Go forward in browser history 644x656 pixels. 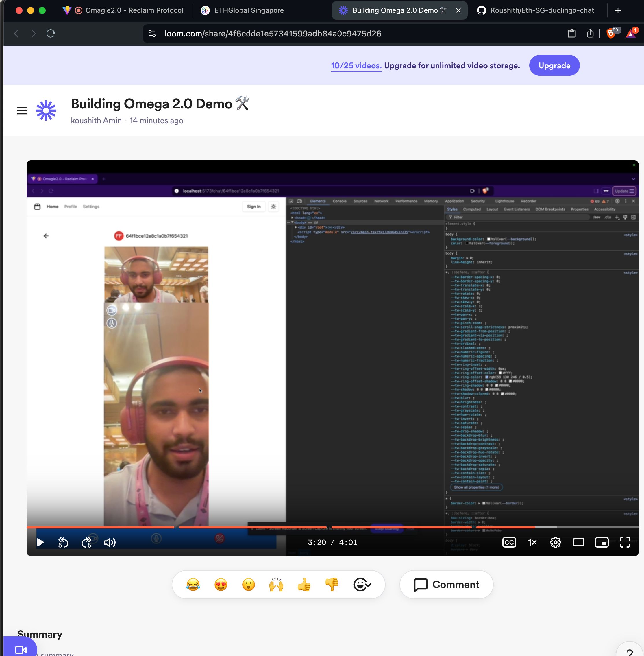(33, 34)
